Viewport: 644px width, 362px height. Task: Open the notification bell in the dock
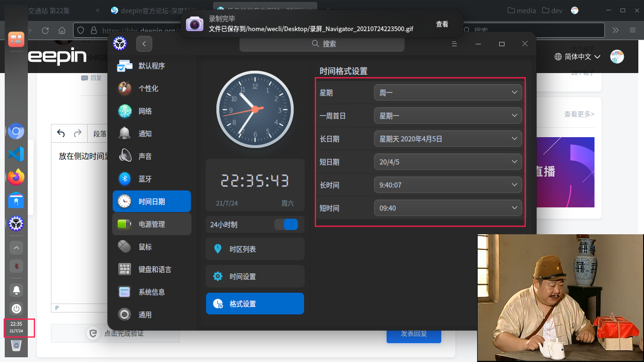click(17, 289)
